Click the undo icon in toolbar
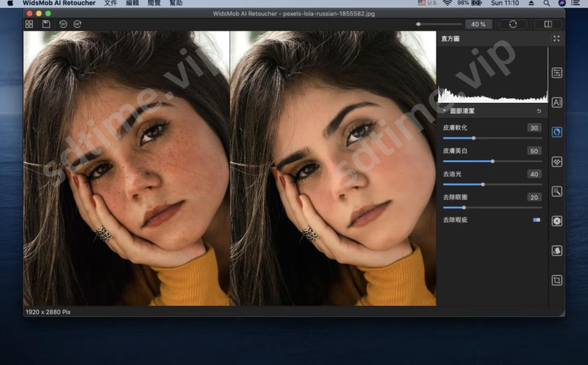Screen dimensions: 588x365 [63, 24]
